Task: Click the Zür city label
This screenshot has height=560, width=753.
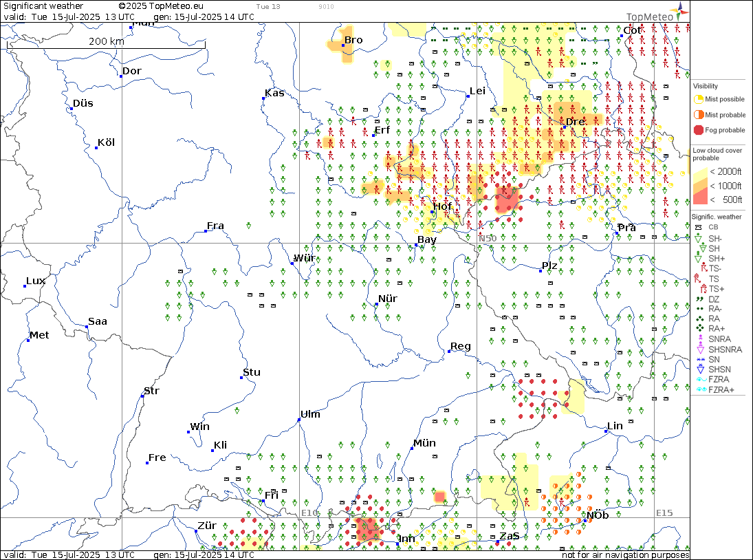Action: pos(207,526)
